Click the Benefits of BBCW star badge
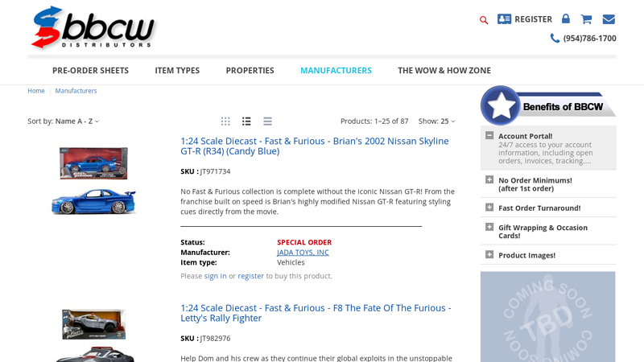The width and height of the screenshot is (644, 362). pos(501,105)
